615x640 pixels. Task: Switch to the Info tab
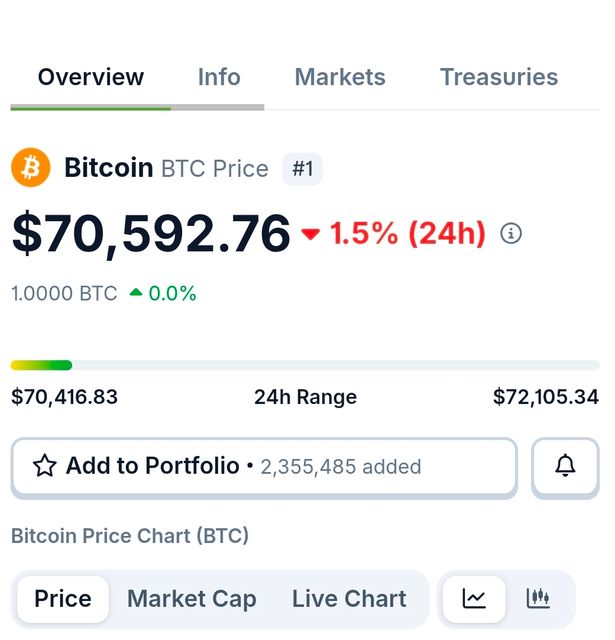(219, 77)
